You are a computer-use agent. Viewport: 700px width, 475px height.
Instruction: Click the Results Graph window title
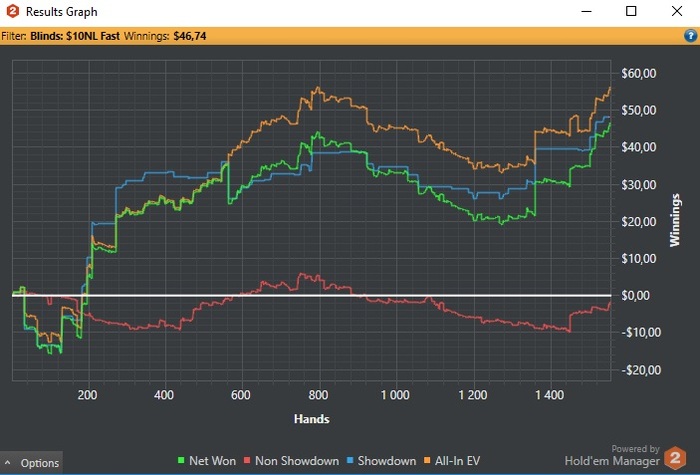pos(62,12)
